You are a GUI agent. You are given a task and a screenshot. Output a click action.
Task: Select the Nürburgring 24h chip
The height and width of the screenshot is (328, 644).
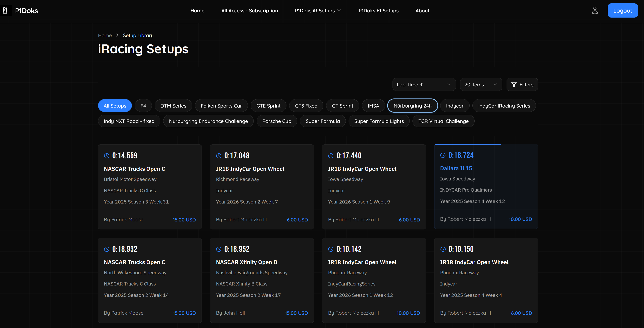(412, 106)
